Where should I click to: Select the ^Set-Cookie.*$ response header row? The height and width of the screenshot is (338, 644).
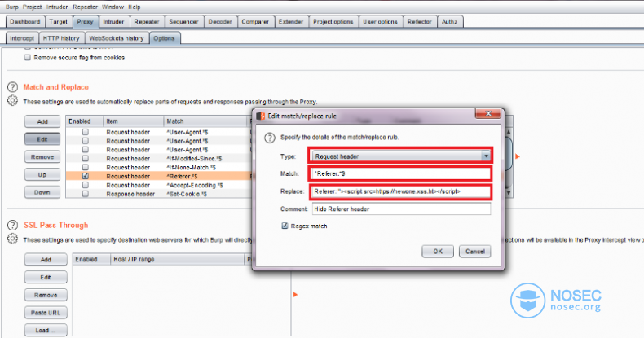158,194
